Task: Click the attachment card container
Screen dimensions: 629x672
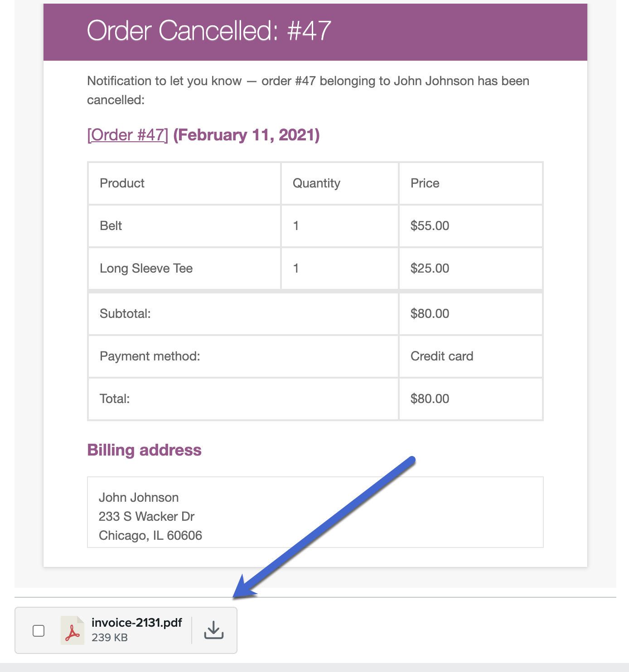Action: 126,630
